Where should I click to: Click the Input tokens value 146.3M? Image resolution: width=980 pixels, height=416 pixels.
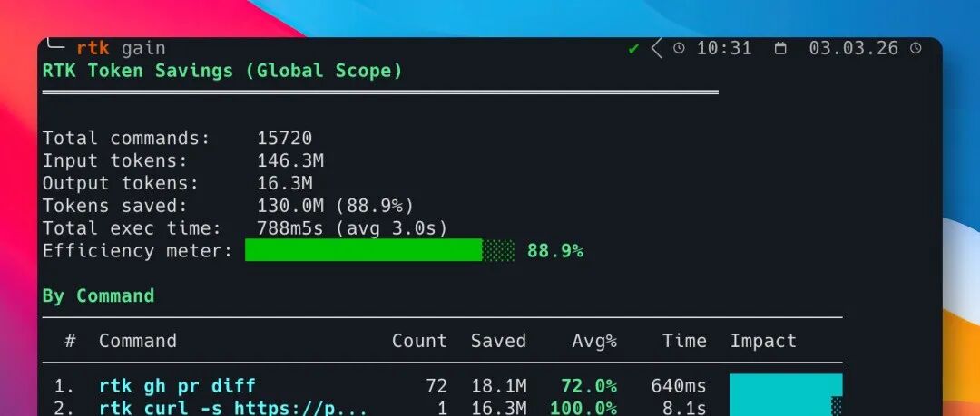pyautogui.click(x=290, y=160)
